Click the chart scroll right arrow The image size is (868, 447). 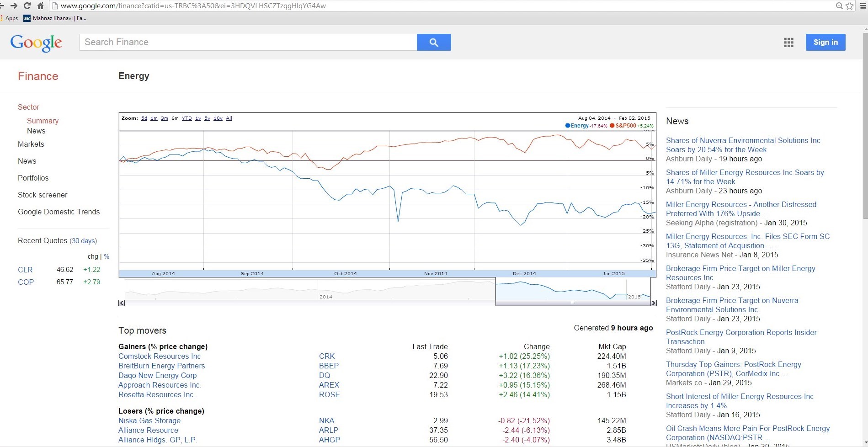click(653, 303)
